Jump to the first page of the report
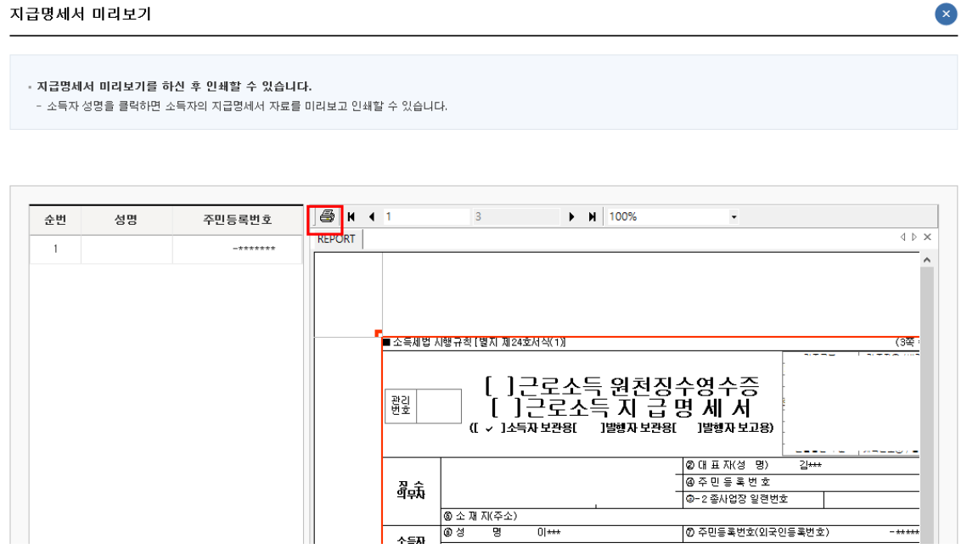This screenshot has width=967, height=560. [351, 216]
